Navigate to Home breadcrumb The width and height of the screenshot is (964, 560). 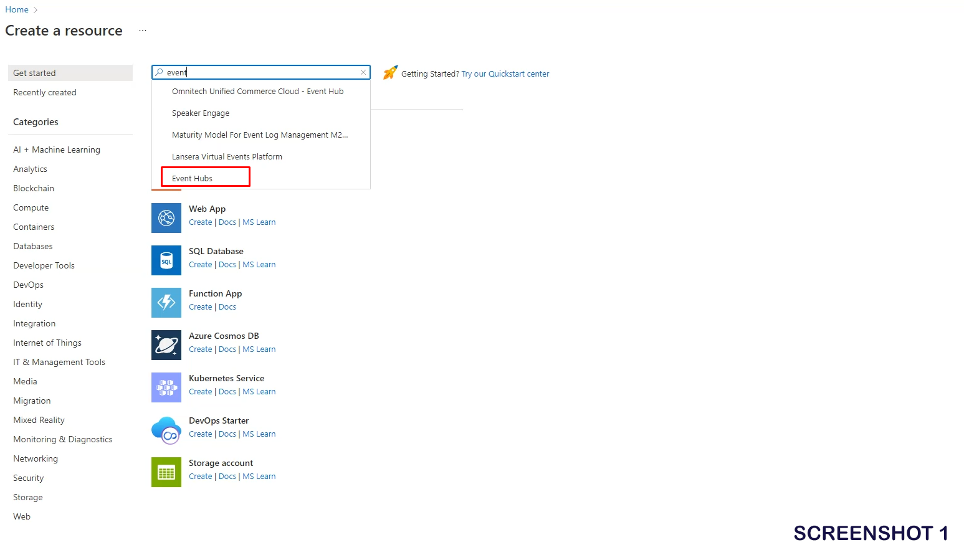17,9
